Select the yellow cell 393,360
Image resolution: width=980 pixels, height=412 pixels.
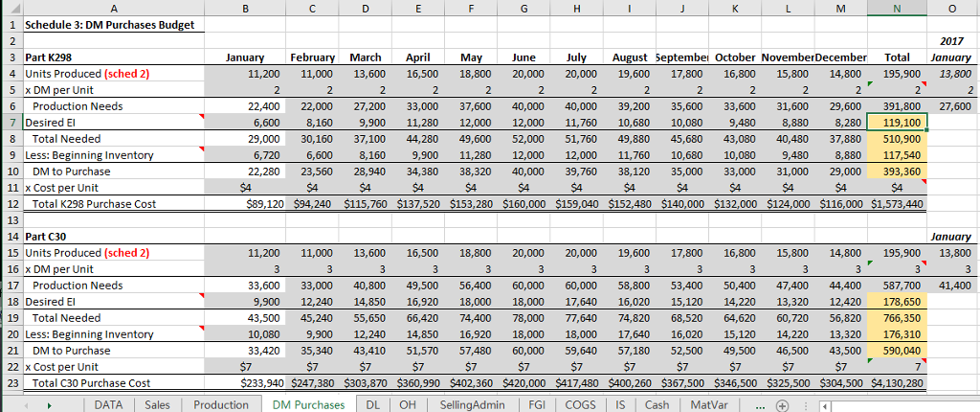896,171
